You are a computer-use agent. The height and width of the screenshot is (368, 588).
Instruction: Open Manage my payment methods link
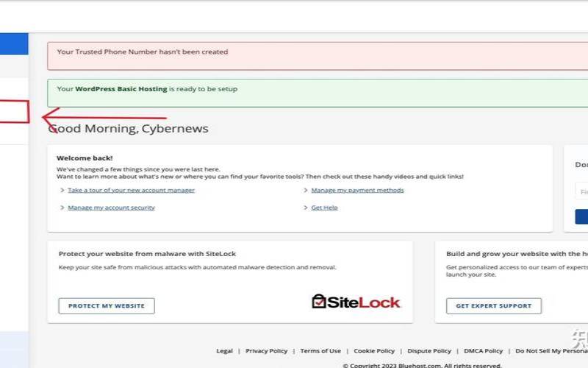357,190
